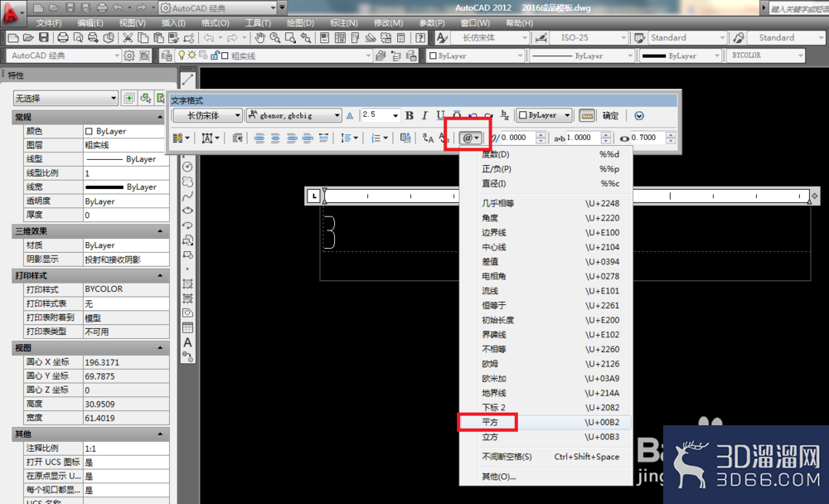Image resolution: width=829 pixels, height=504 pixels.
Task: Open the help question mark icon
Action: tap(420, 37)
